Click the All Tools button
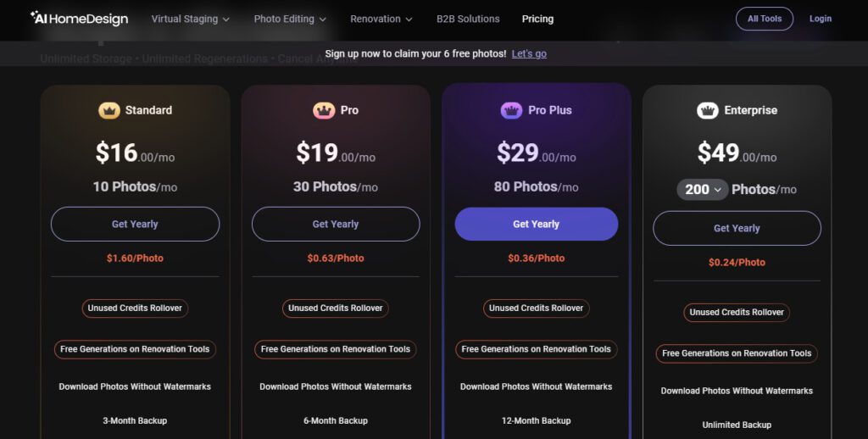The width and height of the screenshot is (868, 439). pyautogui.click(x=765, y=19)
